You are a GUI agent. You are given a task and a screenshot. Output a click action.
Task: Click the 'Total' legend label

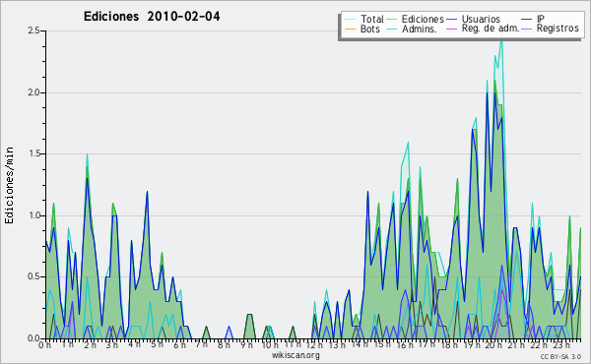point(372,19)
